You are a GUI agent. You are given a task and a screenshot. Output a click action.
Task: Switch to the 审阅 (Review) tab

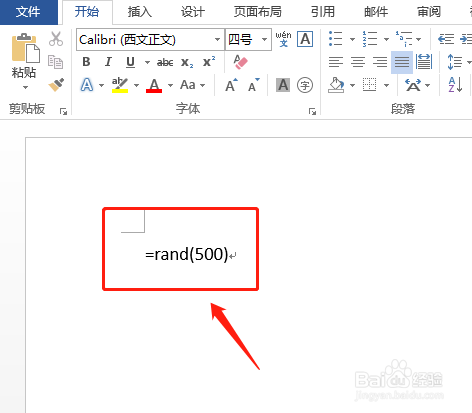click(429, 12)
